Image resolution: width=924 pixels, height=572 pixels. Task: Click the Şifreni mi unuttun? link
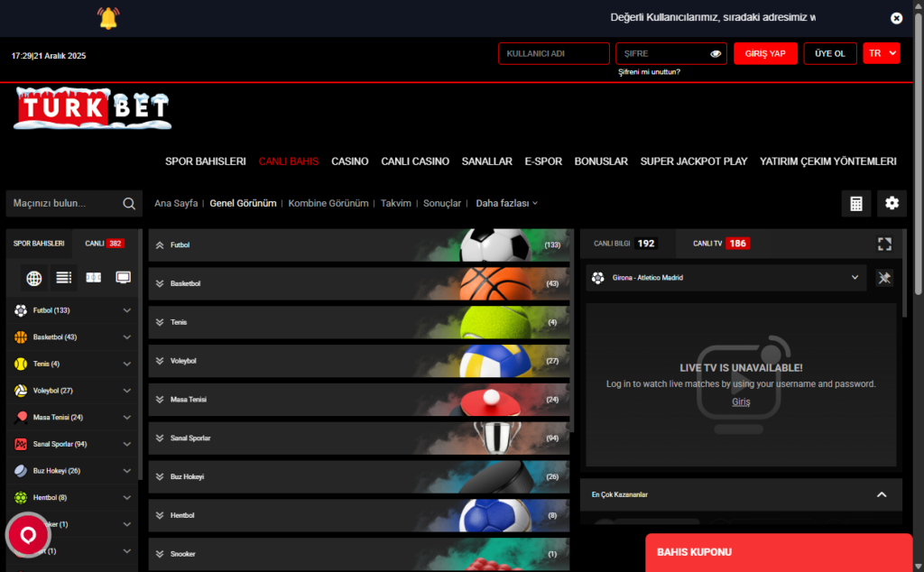click(649, 72)
